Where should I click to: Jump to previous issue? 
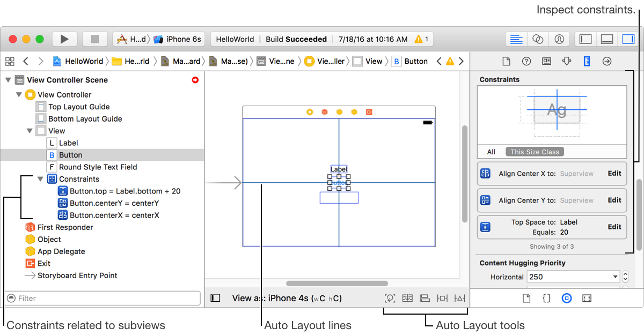(439, 61)
